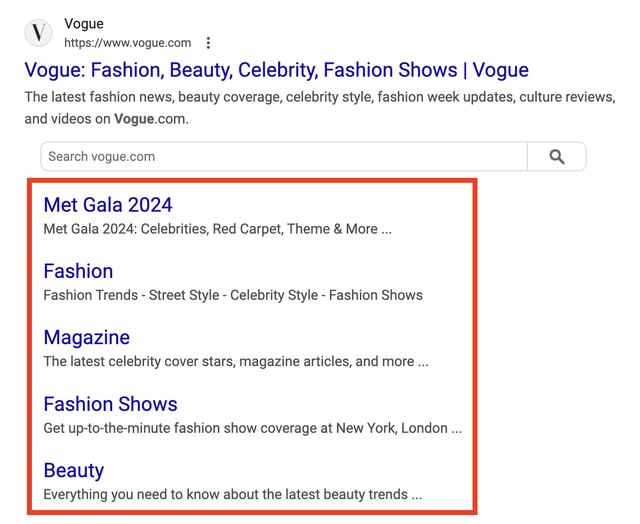Click the 'latest celebrity cover stars' snippet

click(x=235, y=361)
